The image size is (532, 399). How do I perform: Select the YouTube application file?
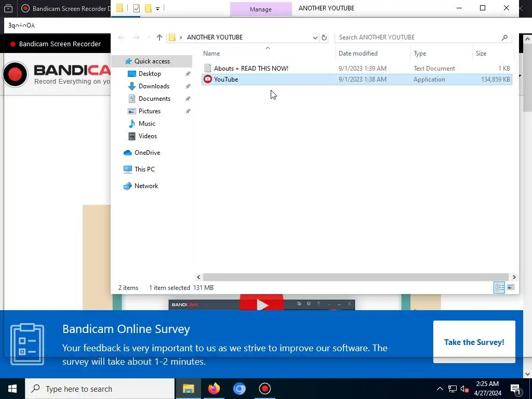(x=356, y=79)
